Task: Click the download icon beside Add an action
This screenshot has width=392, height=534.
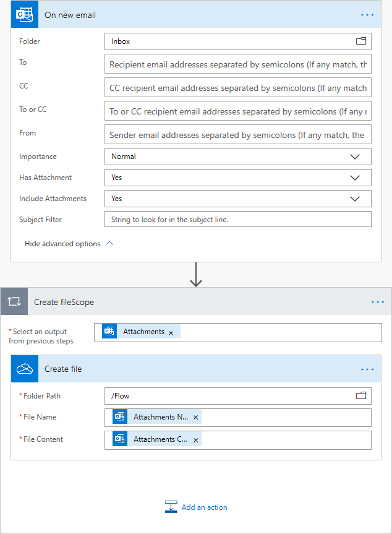Action: coord(171,507)
